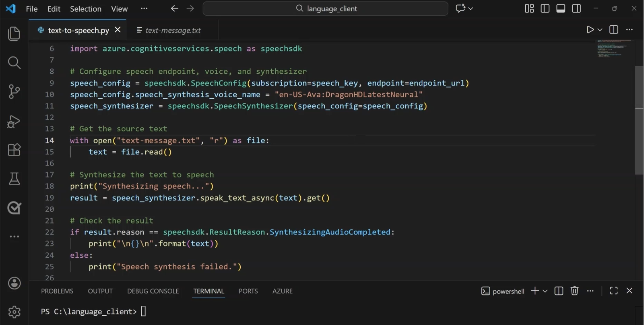Click line number 14 in the gutter
The height and width of the screenshot is (325, 644).
pos(50,140)
